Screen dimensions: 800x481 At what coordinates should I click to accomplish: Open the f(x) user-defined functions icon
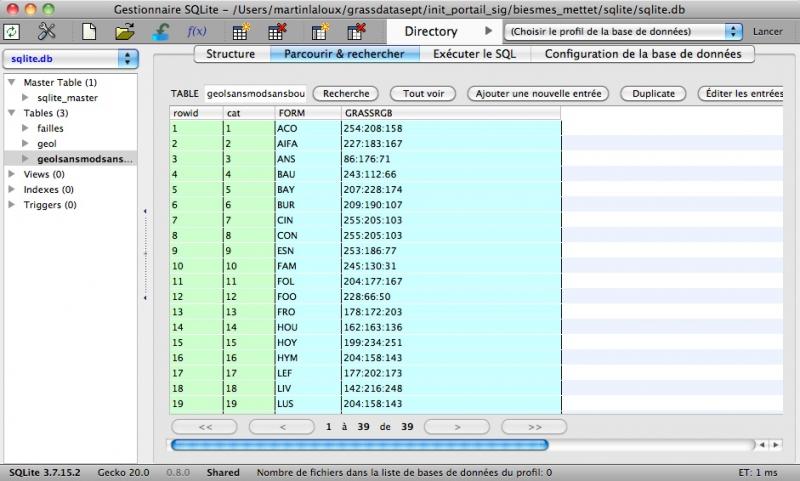198,32
